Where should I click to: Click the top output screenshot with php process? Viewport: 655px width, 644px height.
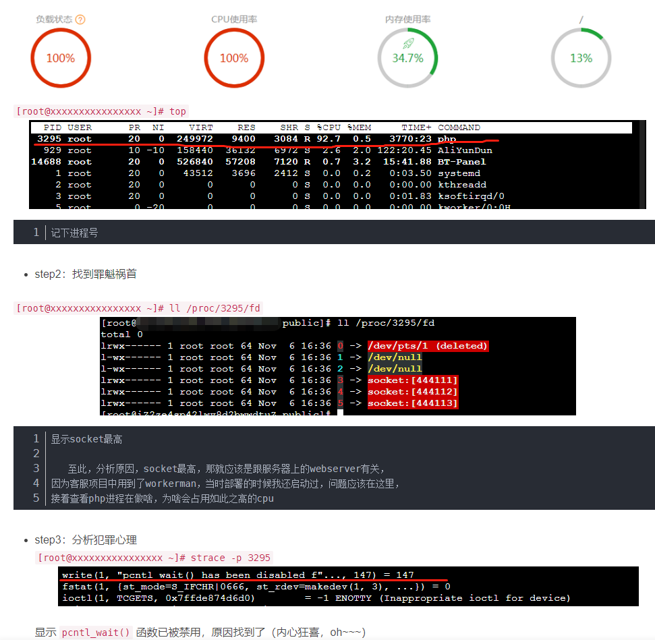click(x=337, y=165)
